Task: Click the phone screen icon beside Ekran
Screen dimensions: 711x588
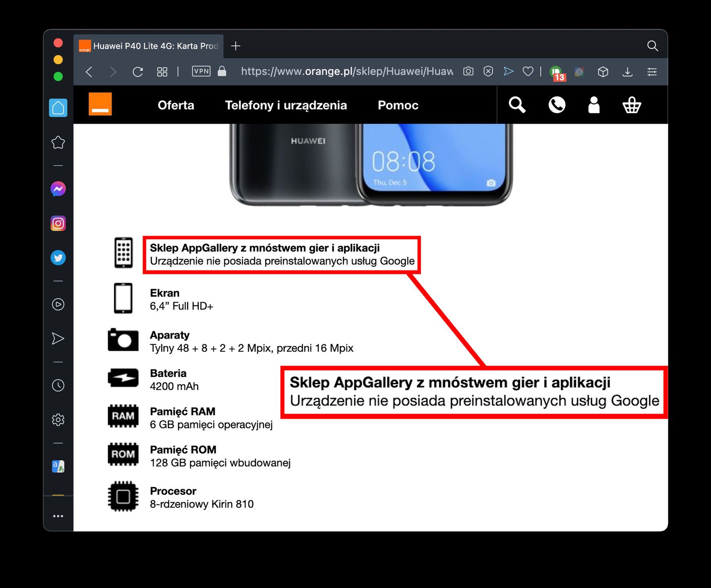Action: tap(123, 298)
